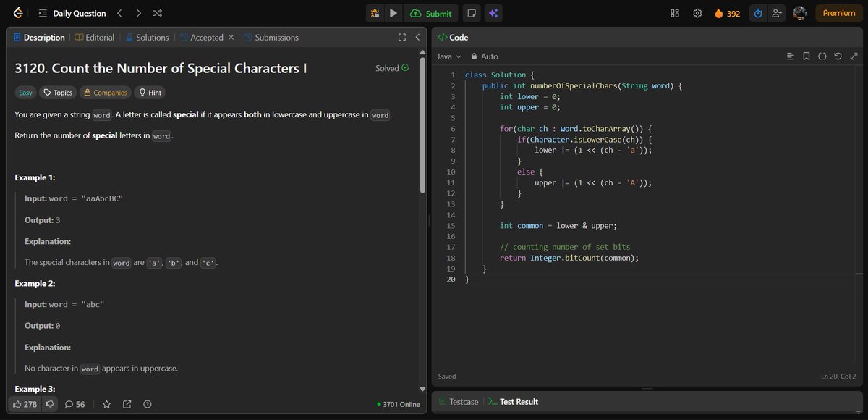Viewport: 868px width, 420px height.
Task: Open the profile avatar menu
Action: point(799,13)
